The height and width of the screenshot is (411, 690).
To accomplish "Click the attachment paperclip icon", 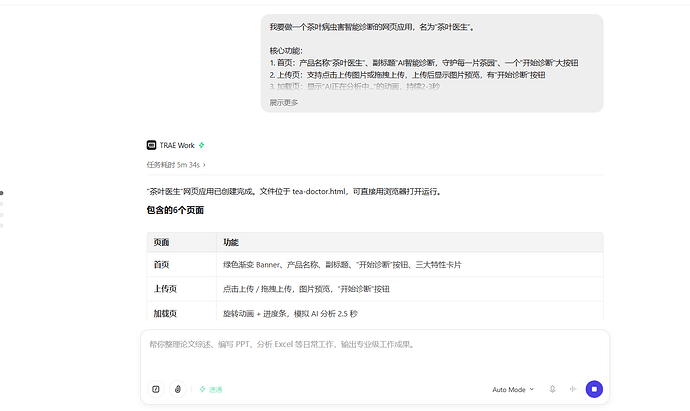I will 178,389.
